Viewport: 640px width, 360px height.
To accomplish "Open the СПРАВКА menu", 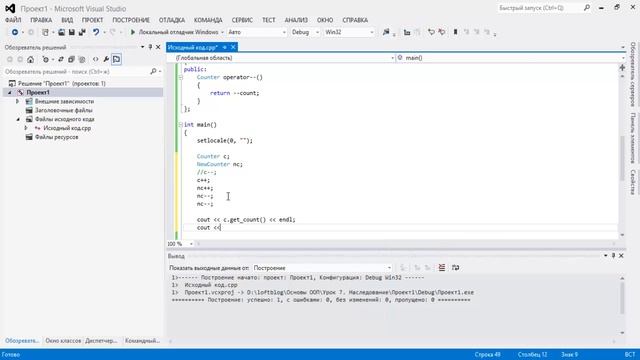I will click(x=355, y=20).
